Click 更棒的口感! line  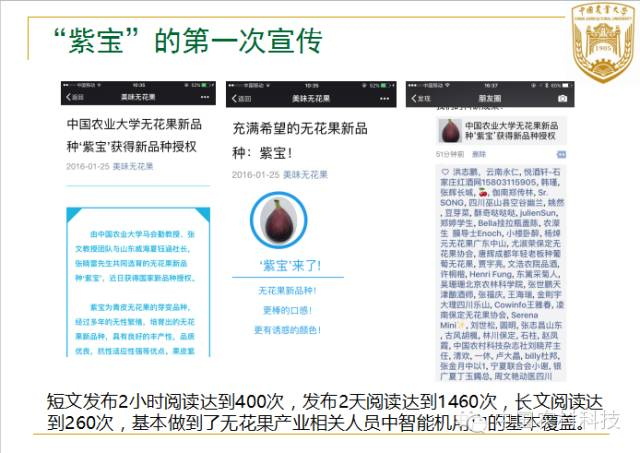click(x=287, y=310)
